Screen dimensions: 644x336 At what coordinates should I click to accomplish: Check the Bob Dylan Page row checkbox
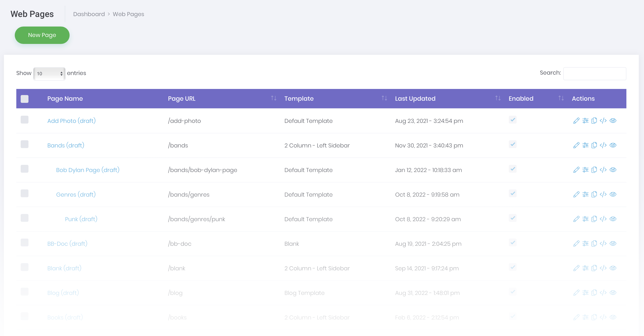click(25, 169)
